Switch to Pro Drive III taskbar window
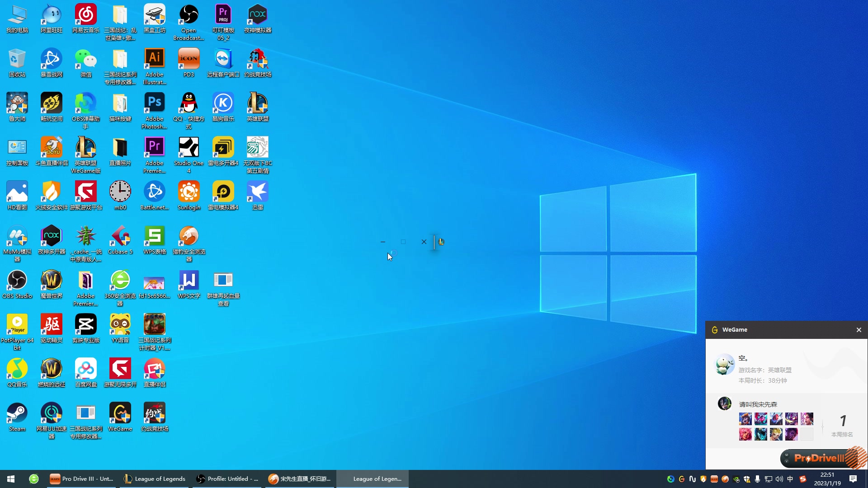 tap(82, 479)
